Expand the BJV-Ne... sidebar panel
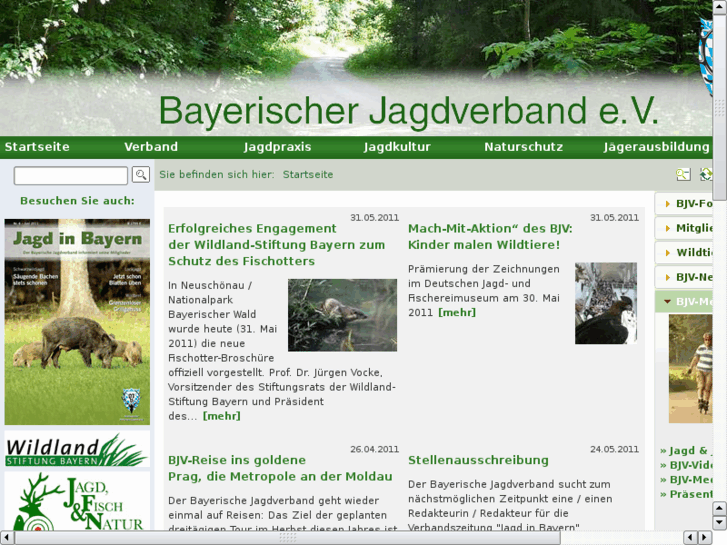Viewport: 727px width, 545px height. tap(684, 277)
